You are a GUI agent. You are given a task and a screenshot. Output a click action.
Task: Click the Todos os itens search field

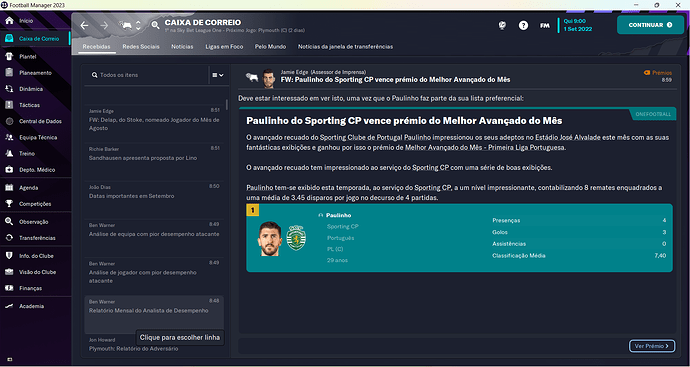tap(147, 75)
